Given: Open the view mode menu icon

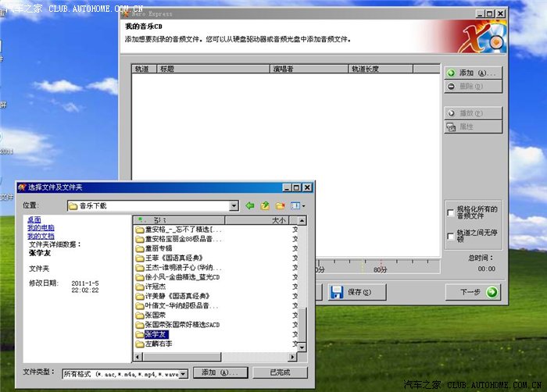Looking at the screenshot, I should point(297,205).
